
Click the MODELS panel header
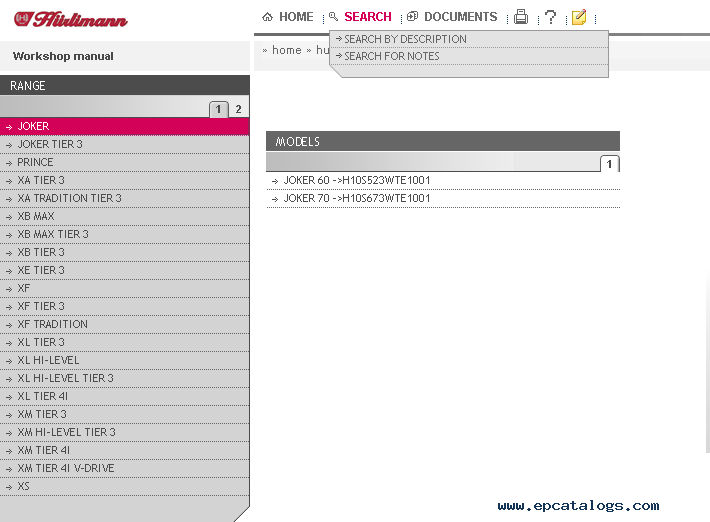click(443, 142)
